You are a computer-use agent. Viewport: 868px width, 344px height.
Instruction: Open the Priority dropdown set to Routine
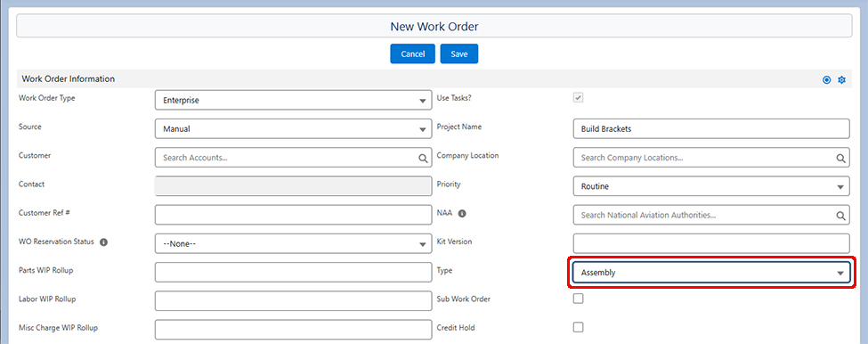(x=711, y=186)
